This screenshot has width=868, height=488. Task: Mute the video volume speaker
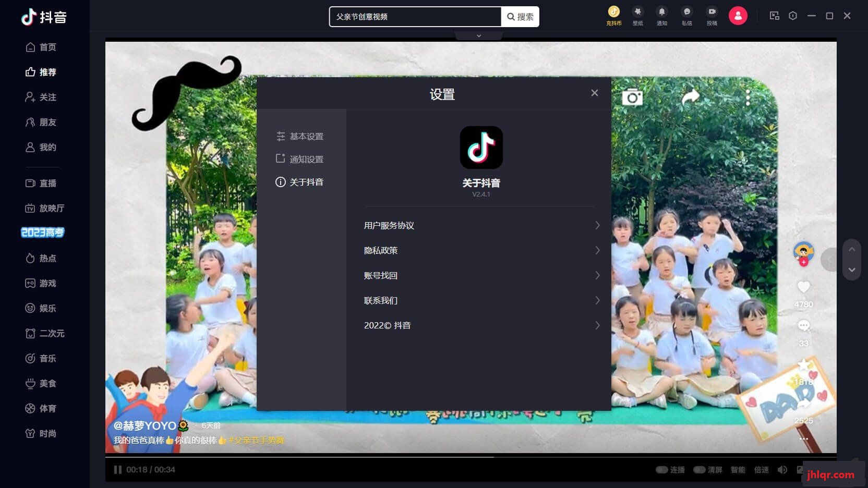pos(782,470)
